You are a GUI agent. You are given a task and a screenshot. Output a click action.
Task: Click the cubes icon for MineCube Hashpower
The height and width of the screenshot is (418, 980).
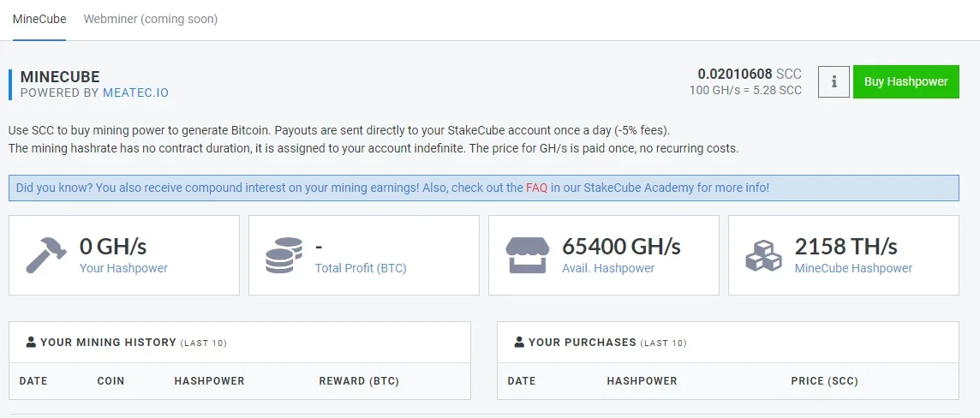tap(764, 255)
